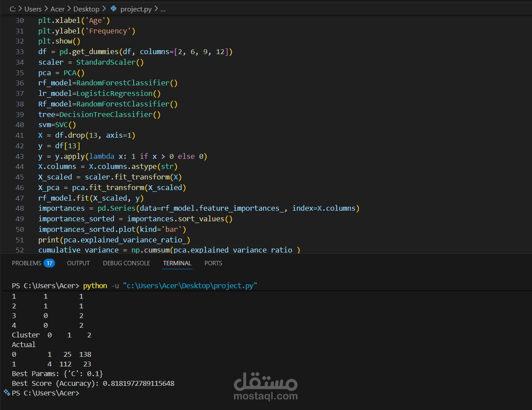The height and width of the screenshot is (410, 532).
Task: Click the lr_model=LogisticRegression() line
Action: click(x=99, y=93)
